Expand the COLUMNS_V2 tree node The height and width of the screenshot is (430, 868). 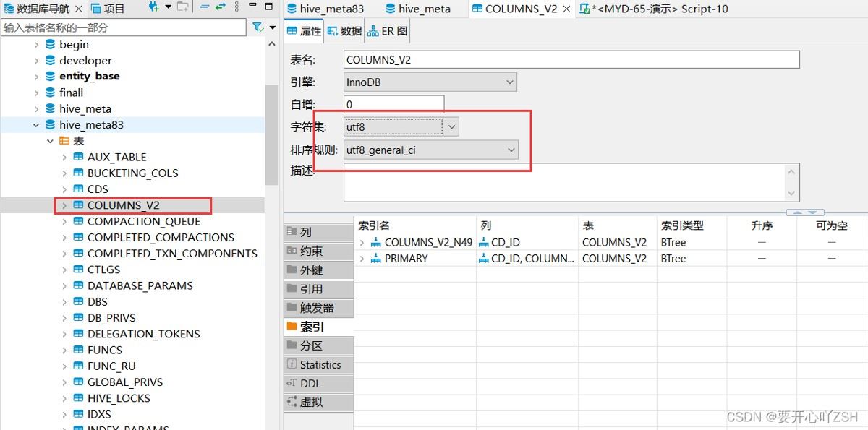(64, 205)
